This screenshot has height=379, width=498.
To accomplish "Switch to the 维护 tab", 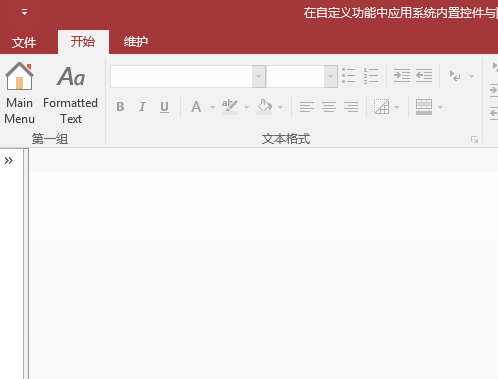I will (x=136, y=42).
